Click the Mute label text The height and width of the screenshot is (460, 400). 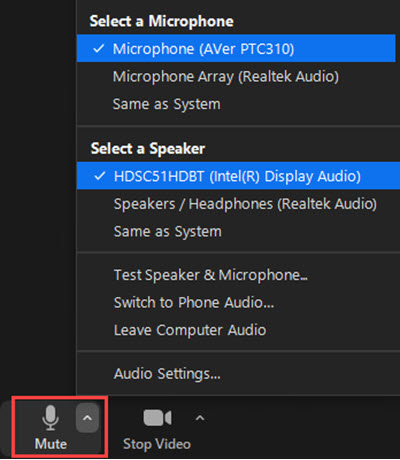point(51,444)
